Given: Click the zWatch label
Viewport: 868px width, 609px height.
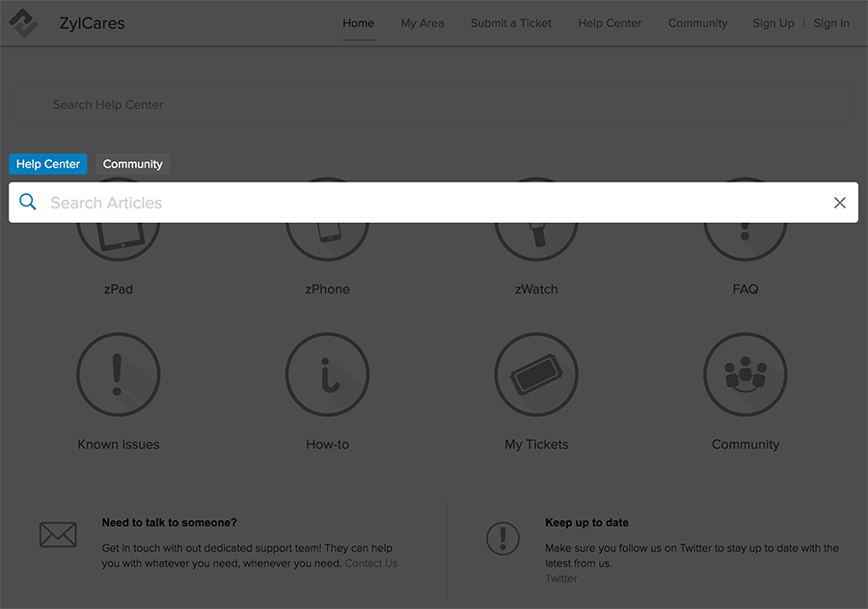Looking at the screenshot, I should pos(536,290).
